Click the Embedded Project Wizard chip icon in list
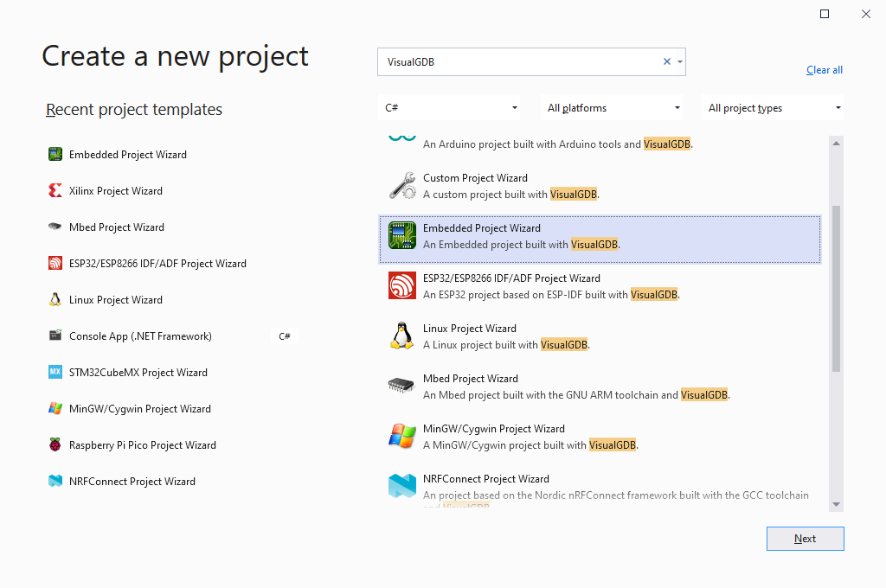The width and height of the screenshot is (886, 588). (x=402, y=236)
